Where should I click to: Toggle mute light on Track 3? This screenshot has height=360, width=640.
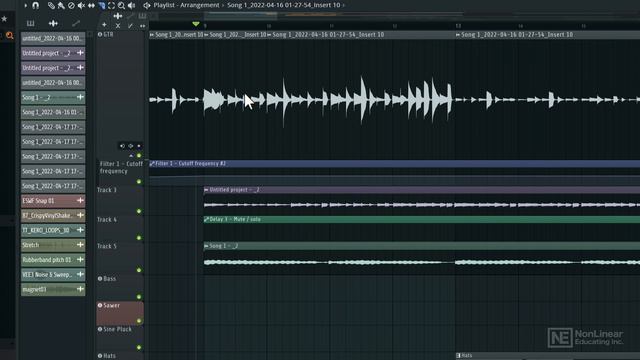[139, 211]
